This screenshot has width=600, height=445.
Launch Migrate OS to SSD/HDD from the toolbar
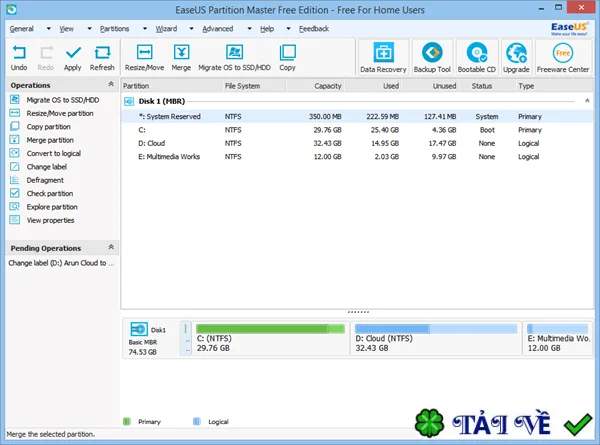[x=234, y=58]
